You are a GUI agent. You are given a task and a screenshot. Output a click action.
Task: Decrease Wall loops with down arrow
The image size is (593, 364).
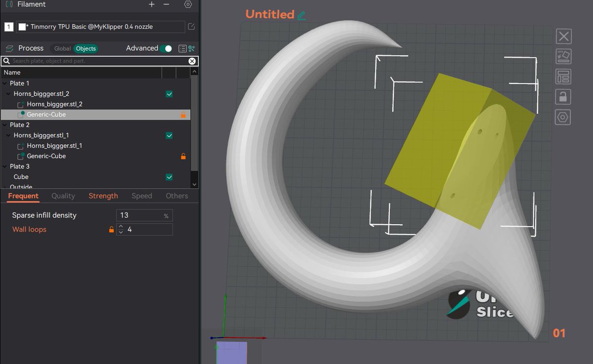pyautogui.click(x=121, y=233)
